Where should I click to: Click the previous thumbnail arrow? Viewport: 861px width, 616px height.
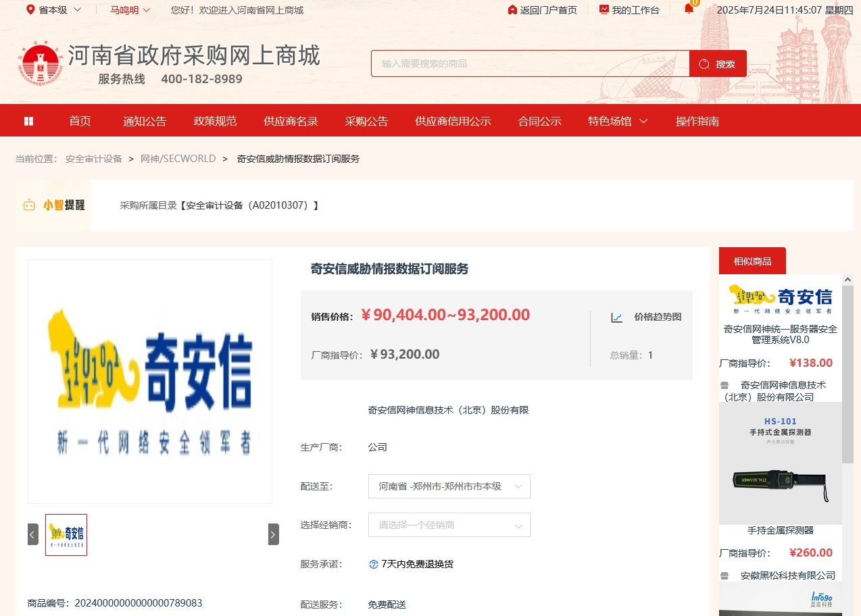pos(33,534)
